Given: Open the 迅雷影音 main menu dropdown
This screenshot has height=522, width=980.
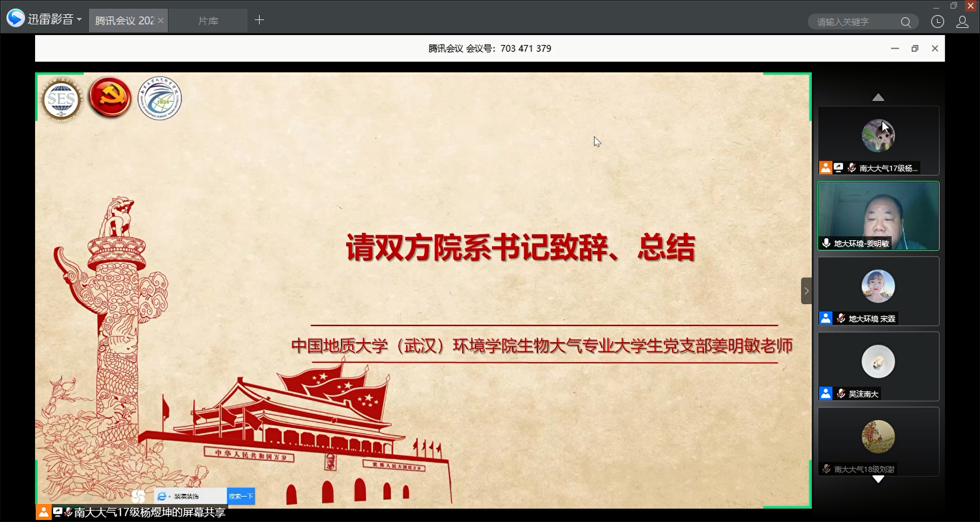Looking at the screenshot, I should (x=79, y=20).
